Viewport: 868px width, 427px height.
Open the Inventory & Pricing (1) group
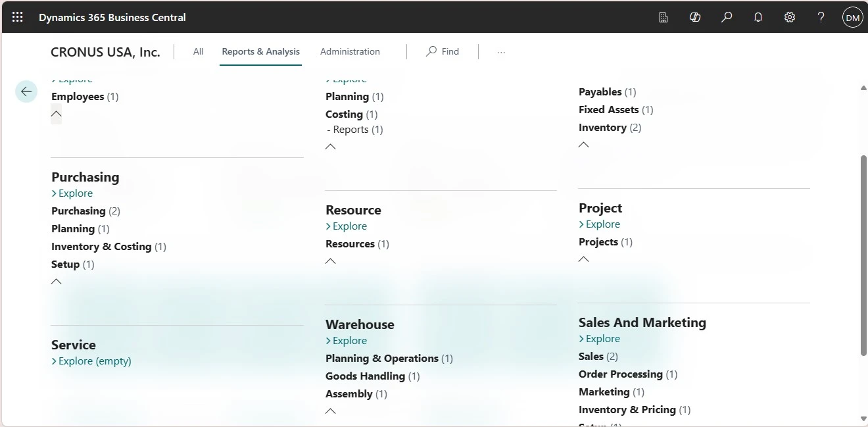635,410
